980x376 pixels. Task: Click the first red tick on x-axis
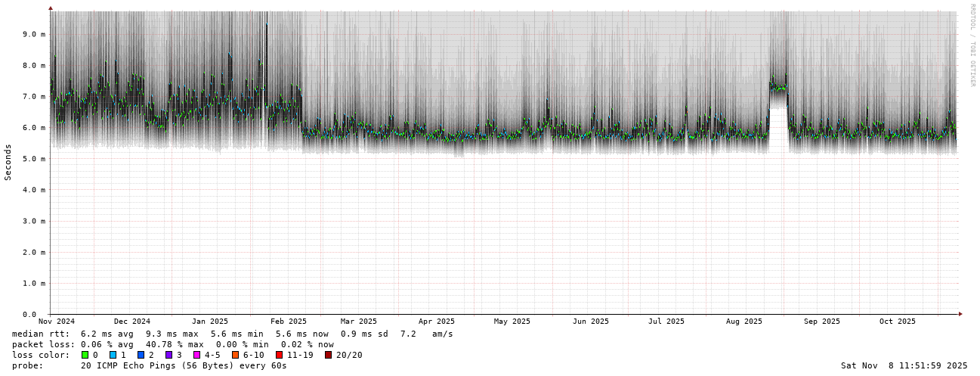pyautogui.click(x=94, y=315)
